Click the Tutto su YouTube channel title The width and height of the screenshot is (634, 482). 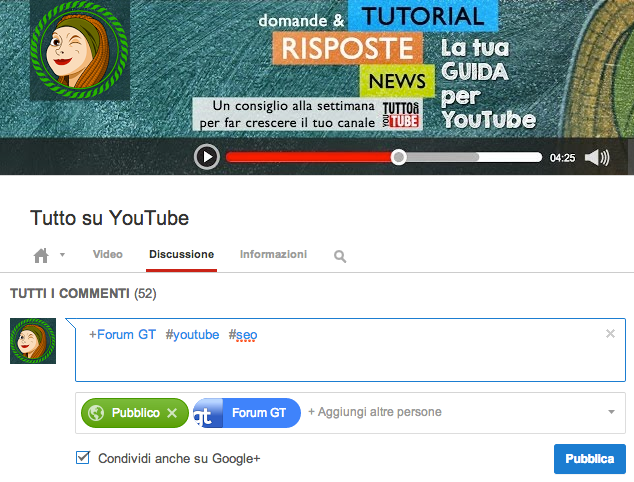(110, 218)
